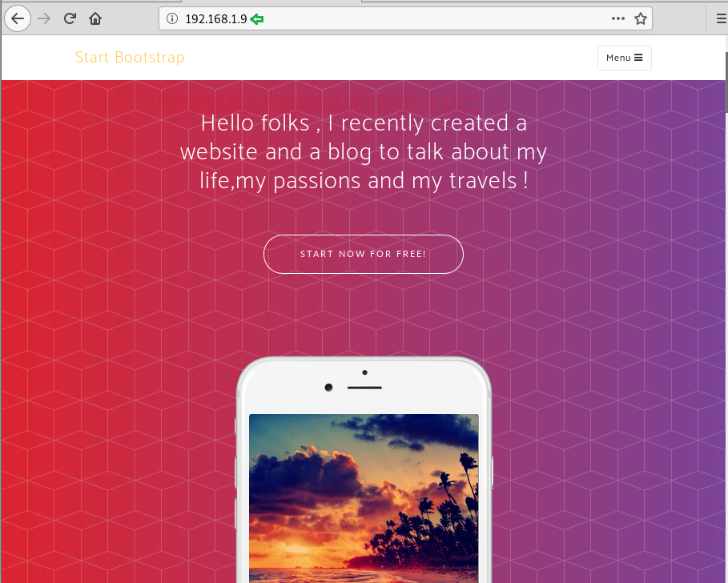The height and width of the screenshot is (583, 728).
Task: Open the browser home page icon
Action: pos(95,18)
